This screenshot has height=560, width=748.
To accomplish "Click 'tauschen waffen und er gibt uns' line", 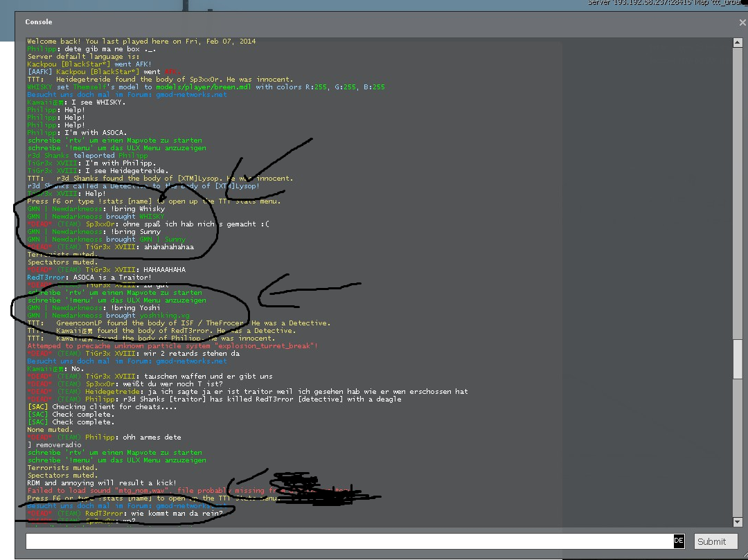I will tap(150, 377).
